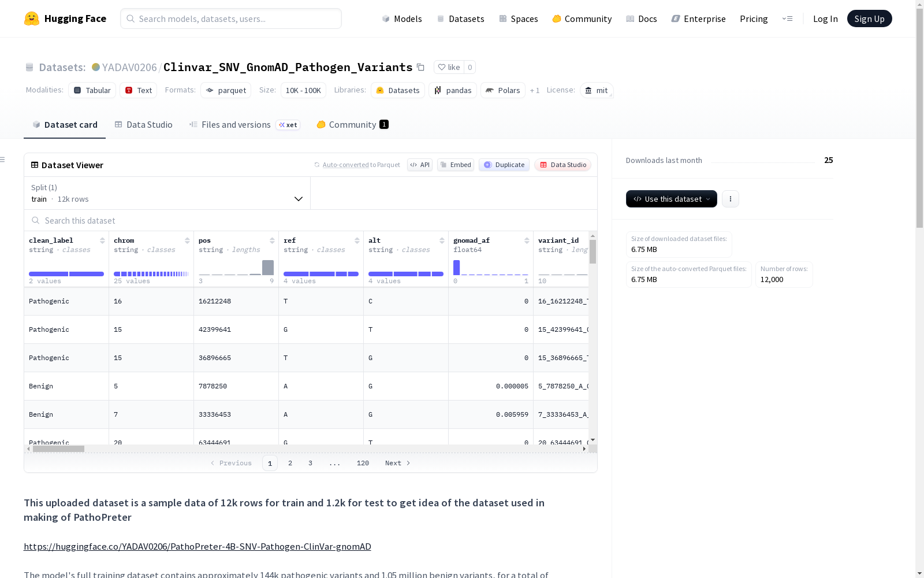Click the YADAV0206 user avatar icon
Image resolution: width=924 pixels, height=578 pixels.
tap(96, 67)
